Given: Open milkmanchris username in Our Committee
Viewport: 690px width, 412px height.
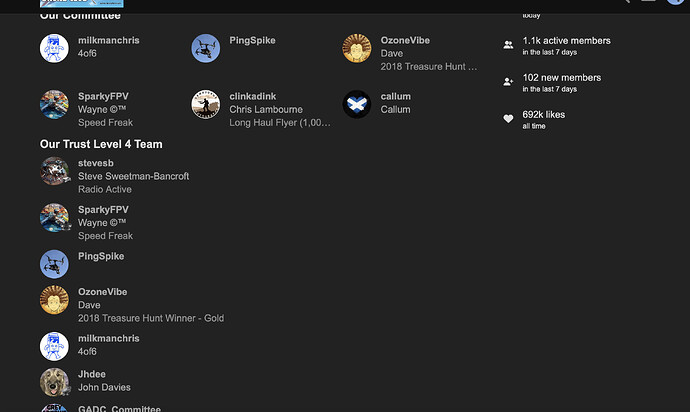Looking at the screenshot, I should click(109, 40).
